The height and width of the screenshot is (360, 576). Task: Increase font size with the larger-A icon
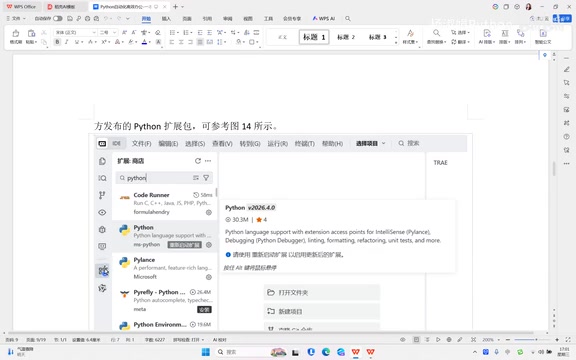coord(125,32)
